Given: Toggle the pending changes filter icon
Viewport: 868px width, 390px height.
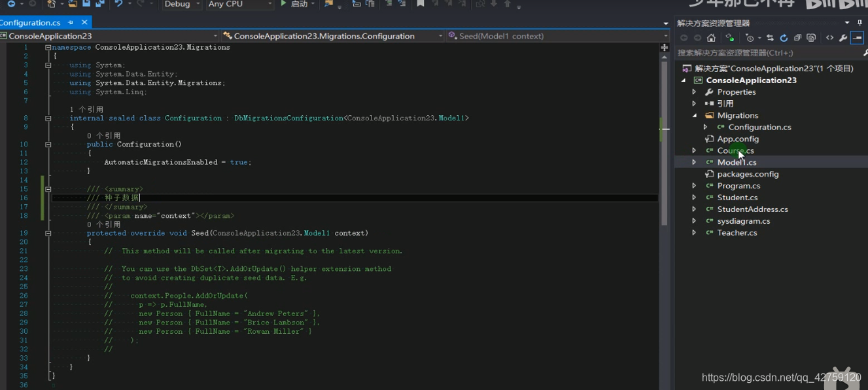Looking at the screenshot, I should point(750,38).
